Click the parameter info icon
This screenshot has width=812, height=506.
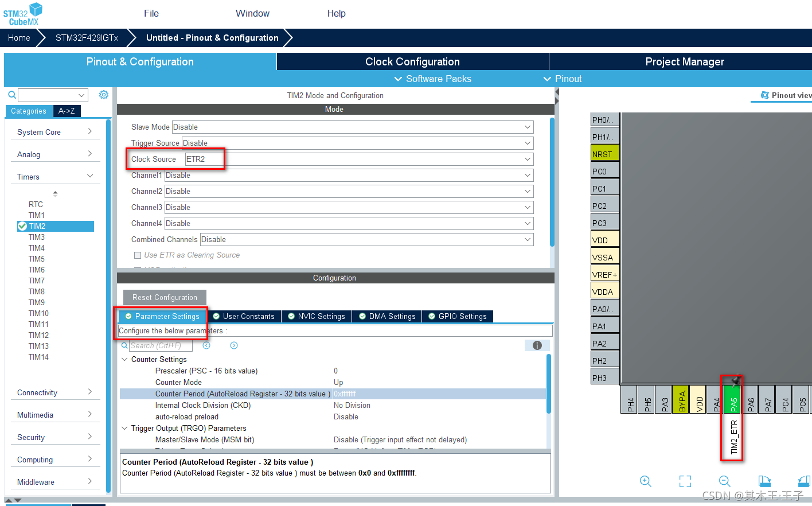coord(537,345)
